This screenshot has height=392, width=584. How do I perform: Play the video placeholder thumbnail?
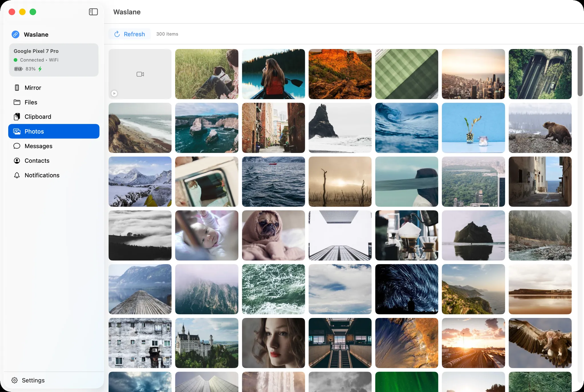coord(140,74)
